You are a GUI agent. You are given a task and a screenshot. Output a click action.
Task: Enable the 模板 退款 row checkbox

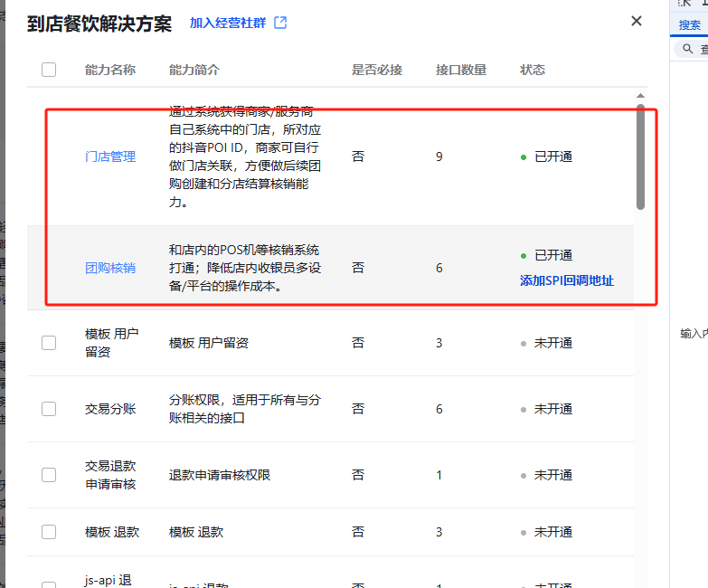(49, 532)
